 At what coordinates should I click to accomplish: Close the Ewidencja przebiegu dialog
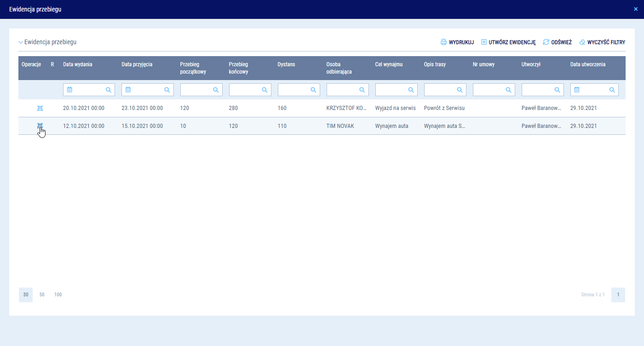tap(635, 9)
